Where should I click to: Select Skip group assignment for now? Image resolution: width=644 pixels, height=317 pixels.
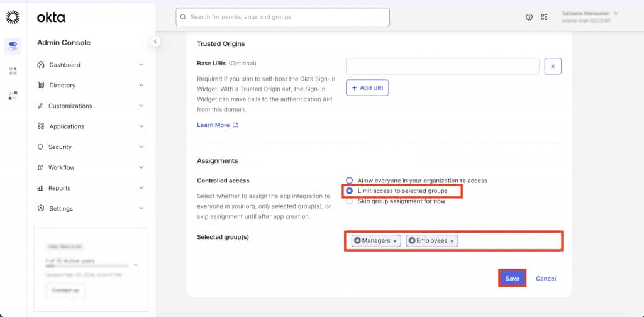pyautogui.click(x=349, y=201)
